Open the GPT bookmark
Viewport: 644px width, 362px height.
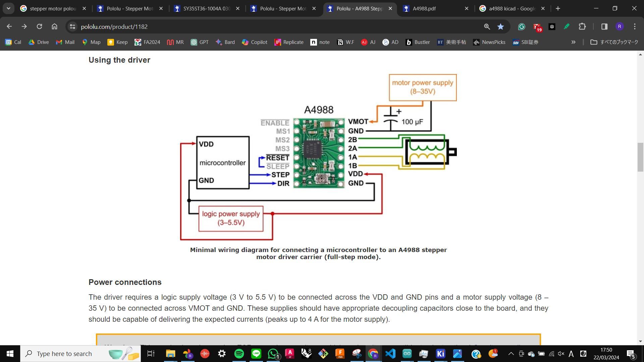200,42
